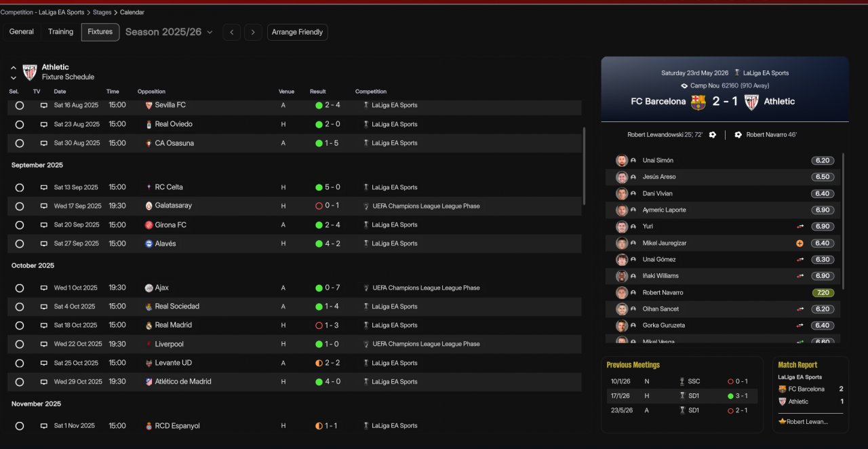Select the Levante UD fixture radio button

tap(19, 364)
